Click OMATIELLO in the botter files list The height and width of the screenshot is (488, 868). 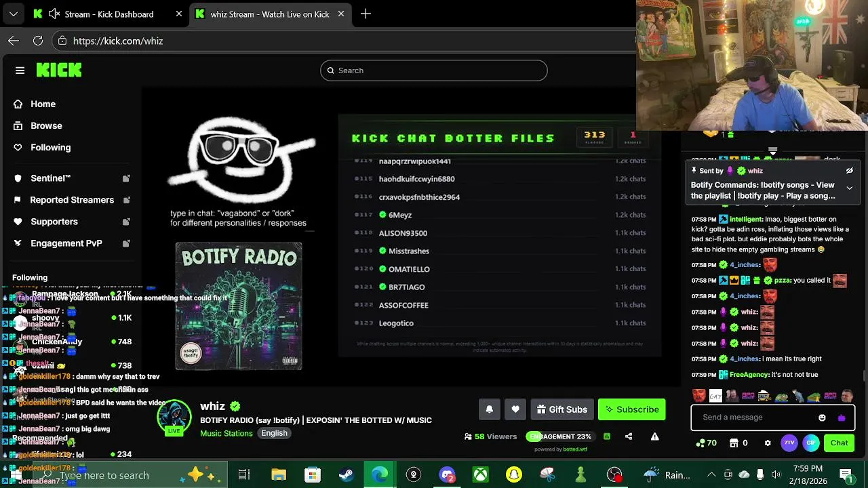coord(409,269)
